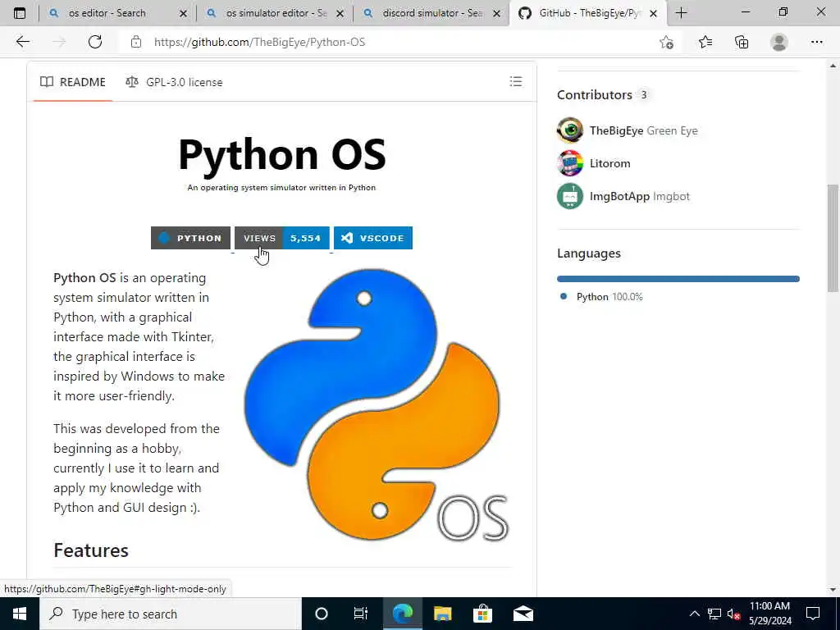This screenshot has width=840, height=630.
Task: Click the Features heading
Action: point(91,550)
